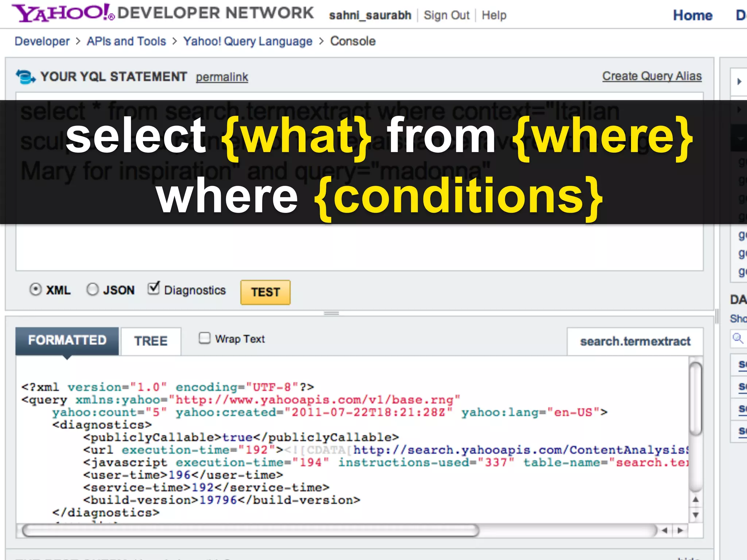Click the horizontal scrollbar thumb in results

251,530
